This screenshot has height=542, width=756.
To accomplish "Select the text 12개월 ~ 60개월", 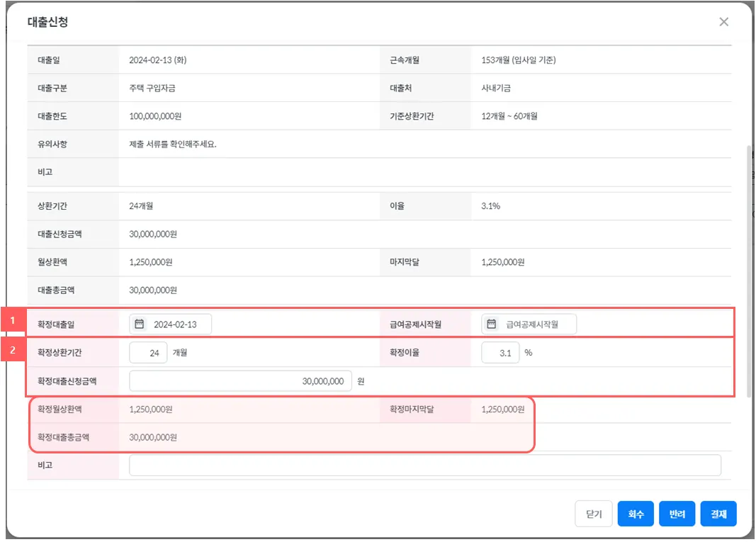I will (509, 116).
